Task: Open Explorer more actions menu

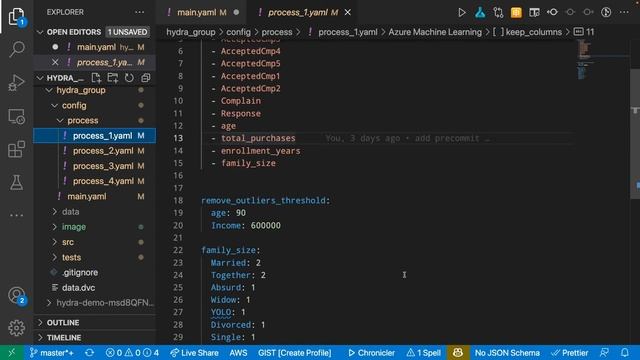Action: 140,12
